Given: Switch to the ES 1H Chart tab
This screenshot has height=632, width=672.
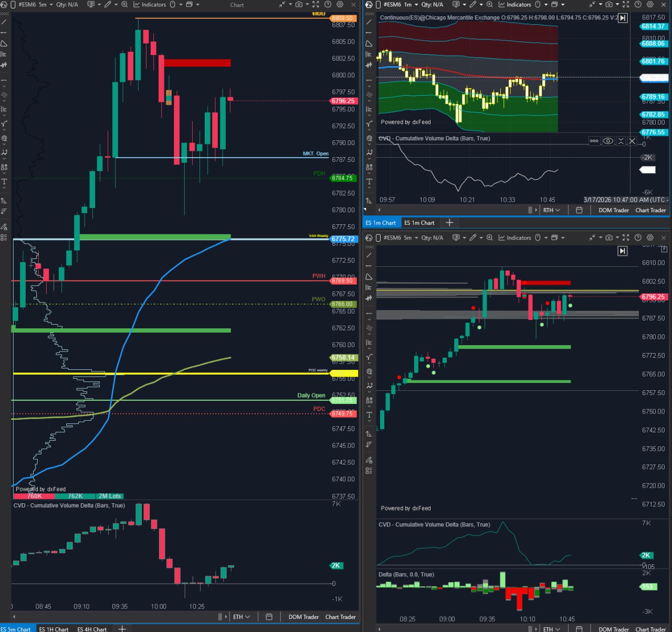Looking at the screenshot, I should click(x=54, y=629).
